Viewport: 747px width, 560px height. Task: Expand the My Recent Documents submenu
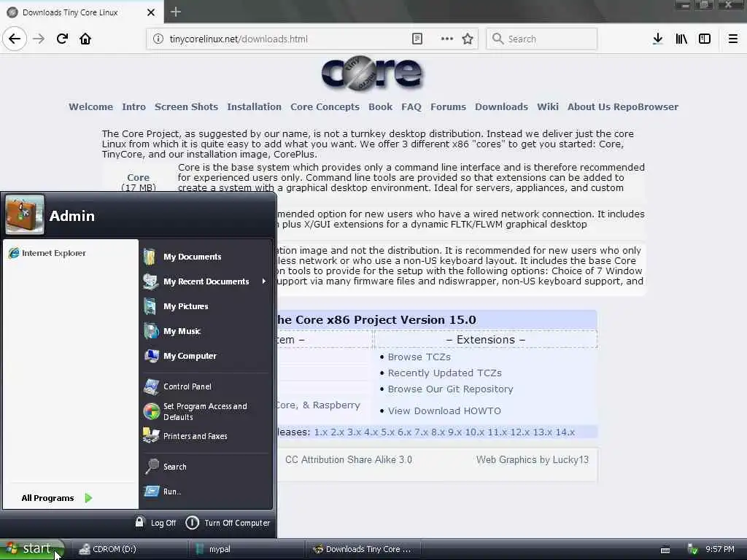(206, 281)
